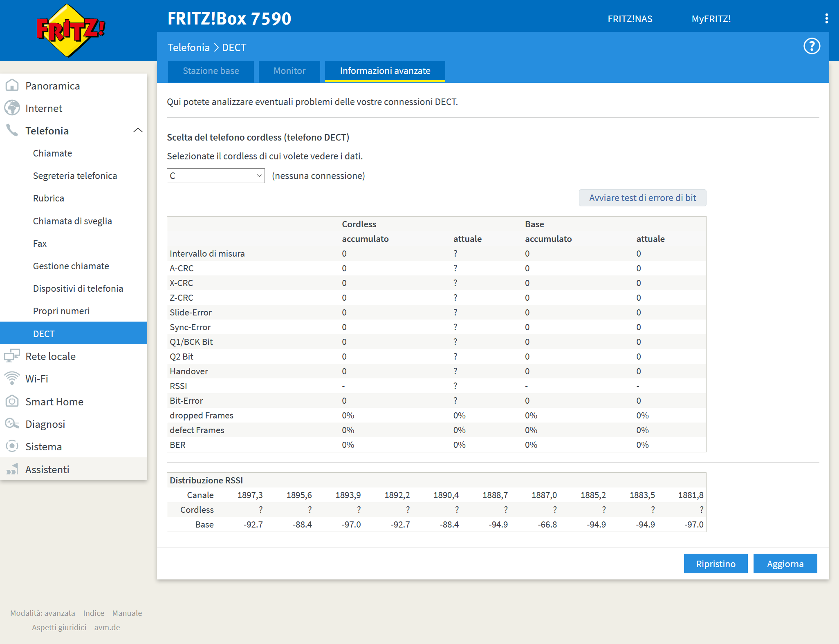Viewport: 839px width, 644px height.
Task: Click the Telefonia phone handset icon
Action: click(12, 130)
